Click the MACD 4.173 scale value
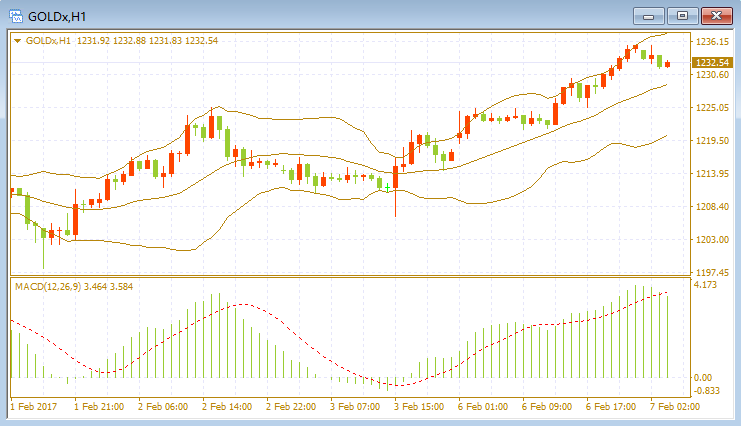Image resolution: width=741 pixels, height=426 pixels. click(705, 285)
